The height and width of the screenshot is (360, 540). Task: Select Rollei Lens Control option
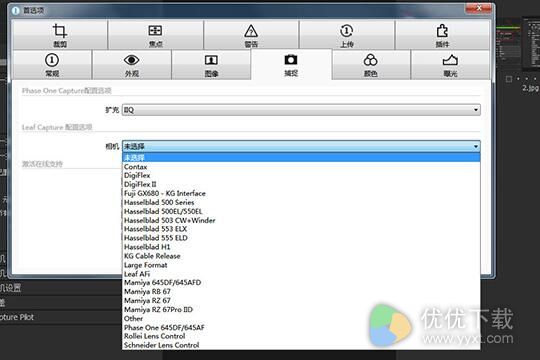point(301,336)
